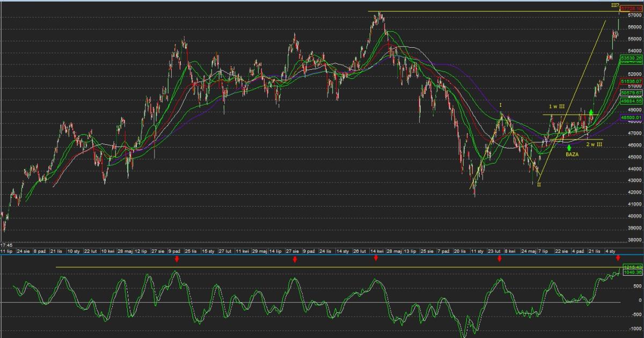The image size is (644, 338).
Task: Click red arrow marker below 23 lut date
Action: 500,259
